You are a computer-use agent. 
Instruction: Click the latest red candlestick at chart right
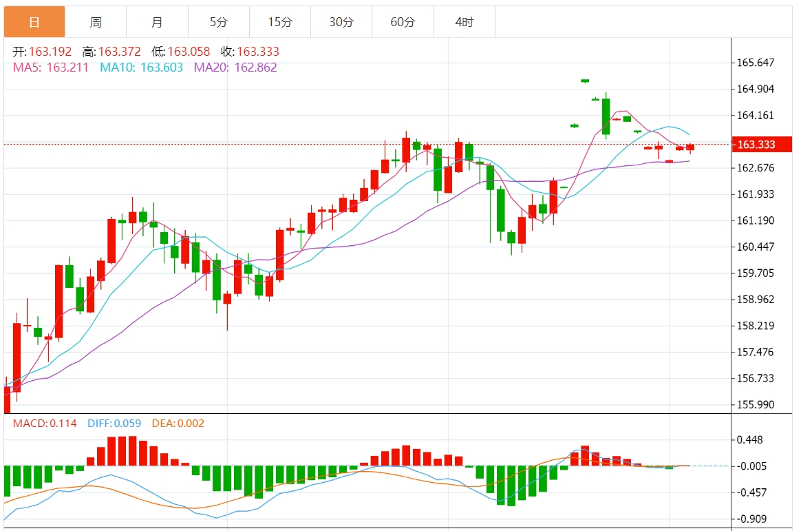click(690, 147)
